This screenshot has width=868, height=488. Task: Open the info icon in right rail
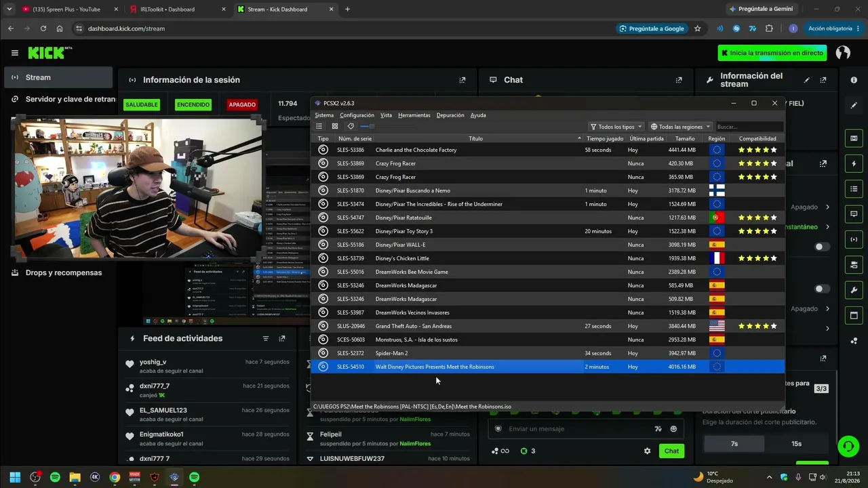pyautogui.click(x=854, y=80)
